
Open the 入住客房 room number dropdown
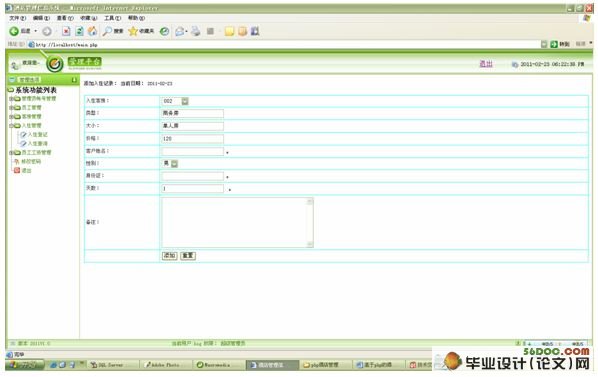[x=185, y=101]
